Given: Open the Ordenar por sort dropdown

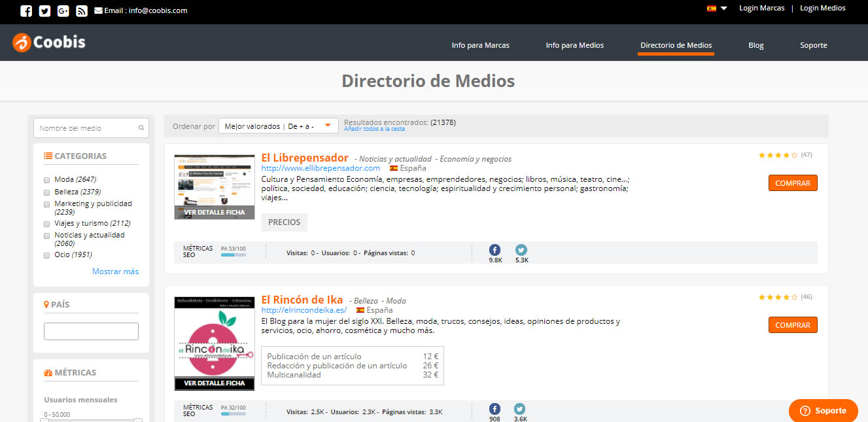Looking at the screenshot, I should pos(278,126).
